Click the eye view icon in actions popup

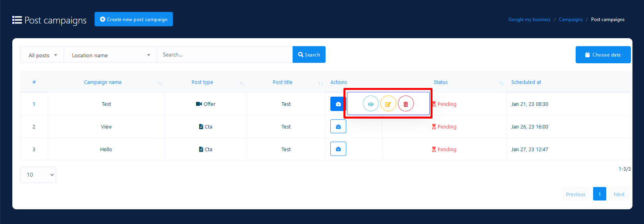click(x=370, y=104)
